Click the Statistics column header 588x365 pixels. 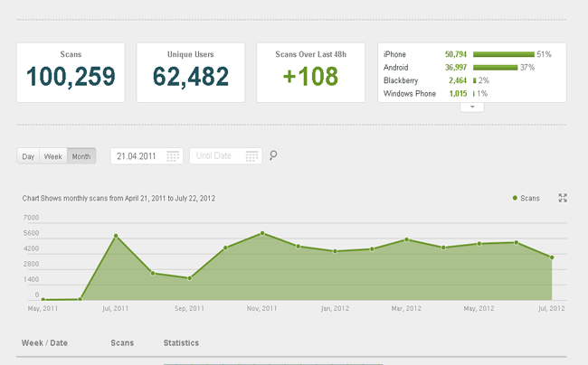click(x=181, y=343)
